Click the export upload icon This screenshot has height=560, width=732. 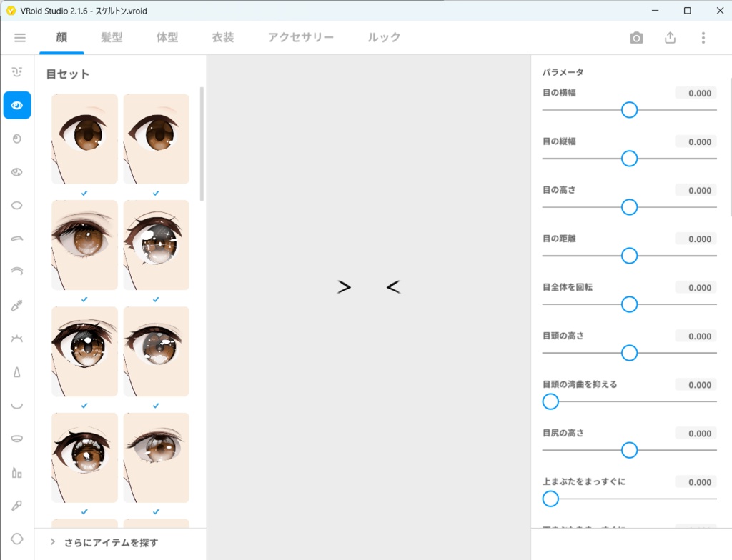pos(670,38)
